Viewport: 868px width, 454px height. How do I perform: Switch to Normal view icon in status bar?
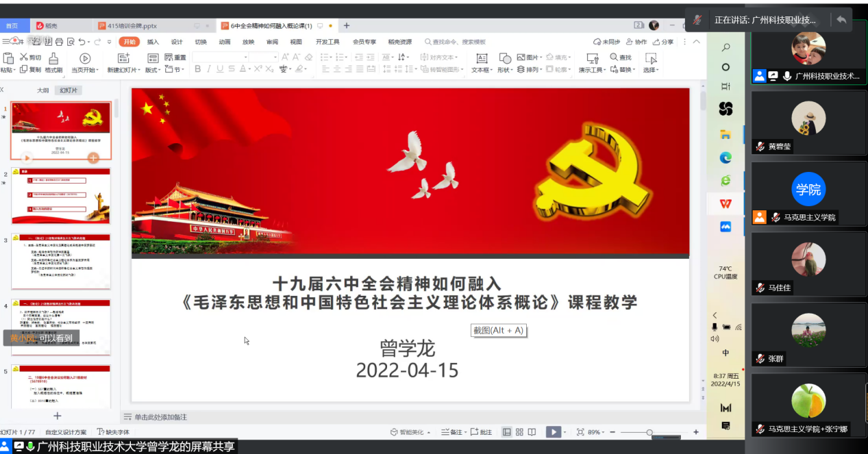(507, 432)
